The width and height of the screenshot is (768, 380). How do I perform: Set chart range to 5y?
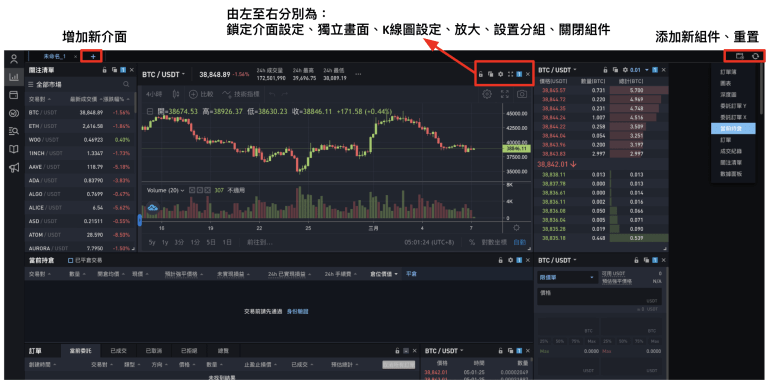coord(152,242)
